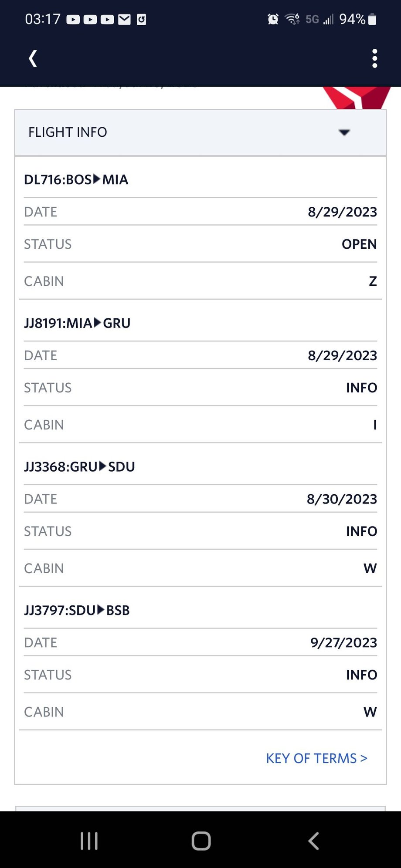
Task: Select the JJ3368:GRU to SDU flight heading
Action: [79, 467]
